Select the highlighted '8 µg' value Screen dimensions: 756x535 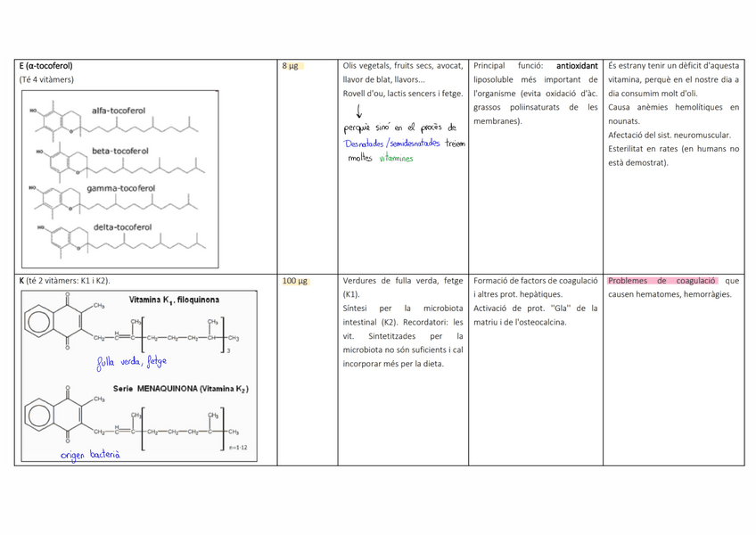tap(291, 66)
